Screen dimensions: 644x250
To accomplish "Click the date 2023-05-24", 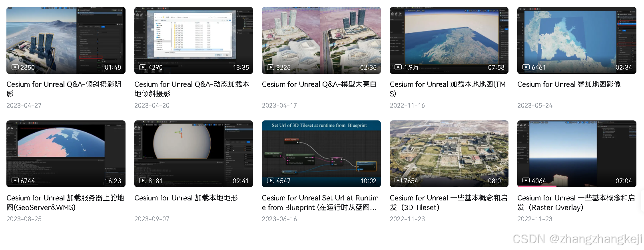I will (535, 105).
